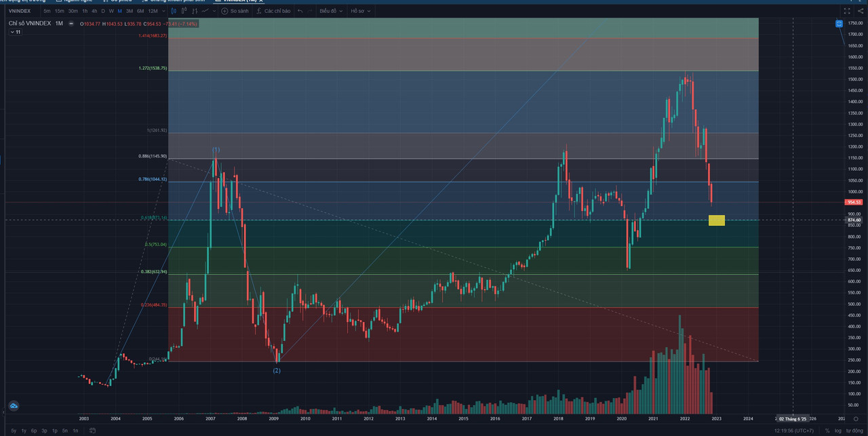The width and height of the screenshot is (868, 436).
Task: Switch to 5m timeframe
Action: 47,11
